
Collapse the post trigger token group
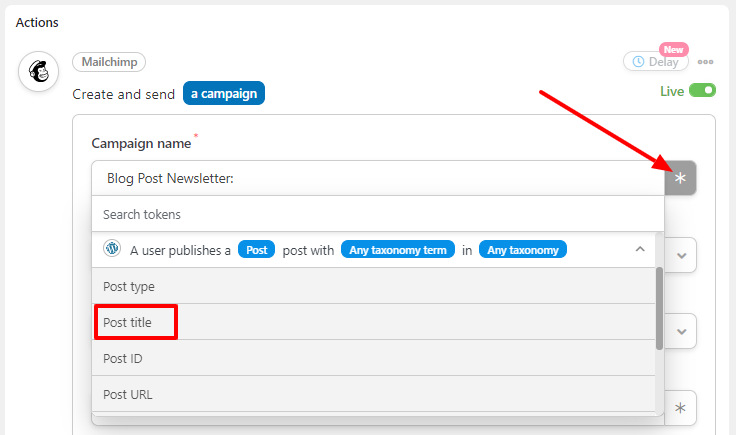coord(640,249)
